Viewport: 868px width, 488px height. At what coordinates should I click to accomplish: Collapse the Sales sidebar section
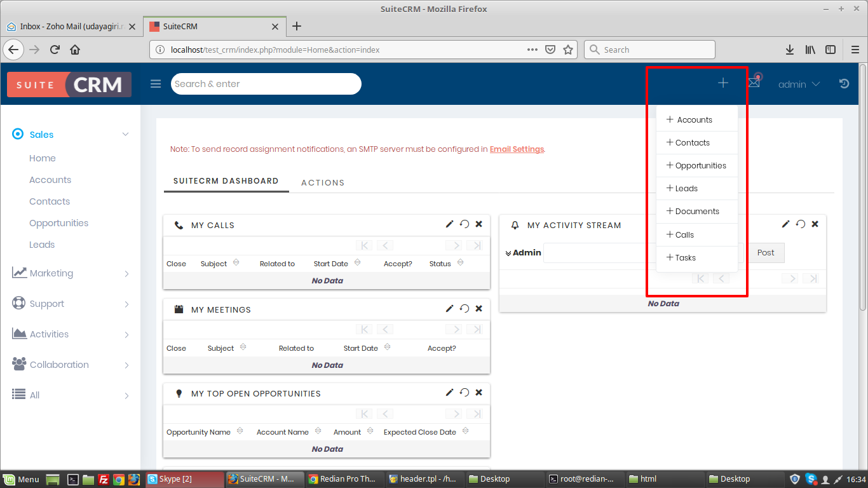coord(125,134)
